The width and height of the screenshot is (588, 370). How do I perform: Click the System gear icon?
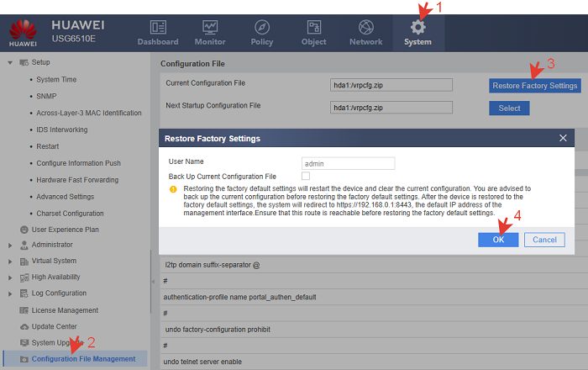(417, 27)
